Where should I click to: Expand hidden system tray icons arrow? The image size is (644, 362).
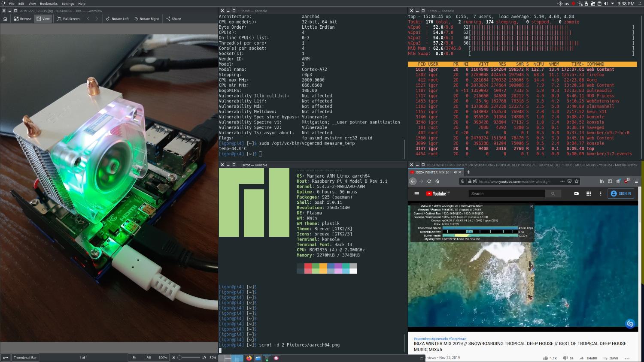click(x=613, y=3)
